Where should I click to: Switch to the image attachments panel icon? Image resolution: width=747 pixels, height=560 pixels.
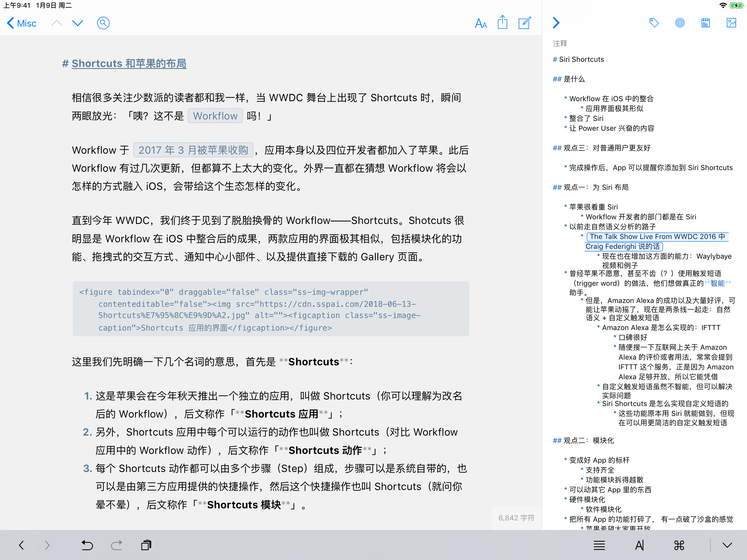coord(731,23)
